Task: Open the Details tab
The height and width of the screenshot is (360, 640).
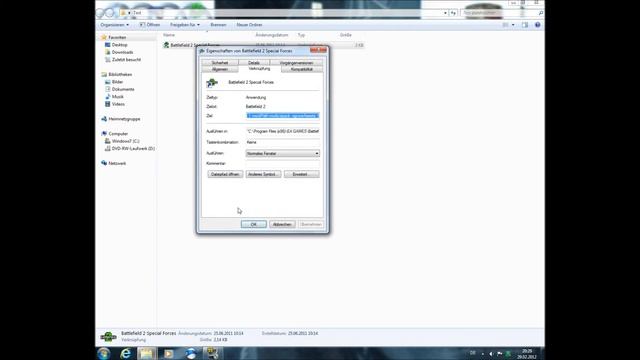Action: tap(253, 62)
